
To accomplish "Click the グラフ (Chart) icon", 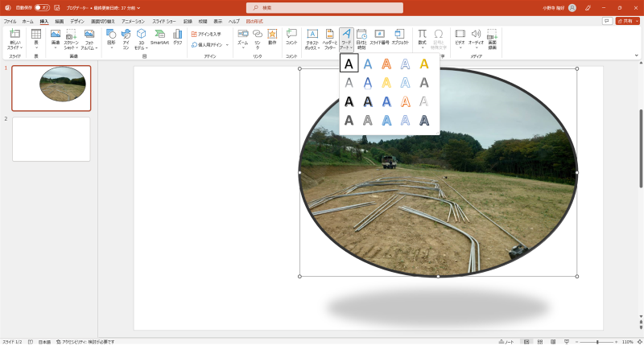I will tap(177, 37).
